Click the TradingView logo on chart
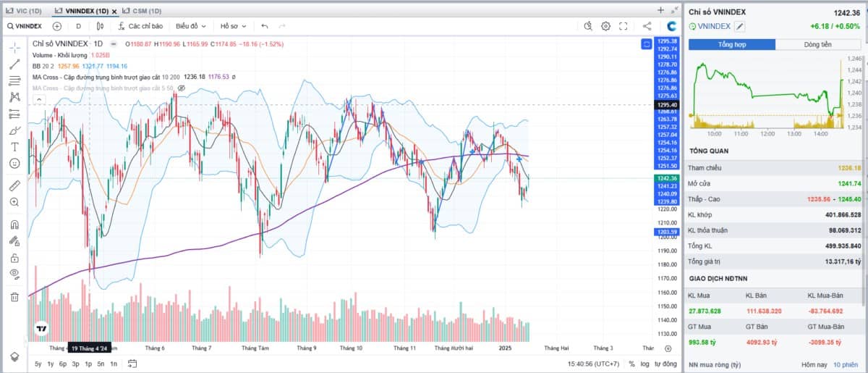This screenshot has height=373, width=868. [42, 328]
